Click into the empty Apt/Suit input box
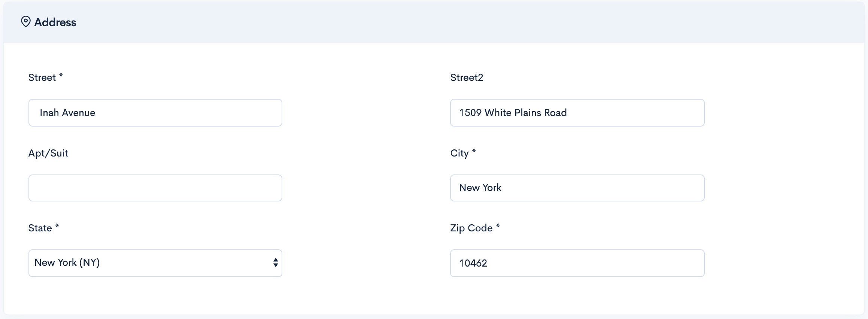 [x=155, y=188]
